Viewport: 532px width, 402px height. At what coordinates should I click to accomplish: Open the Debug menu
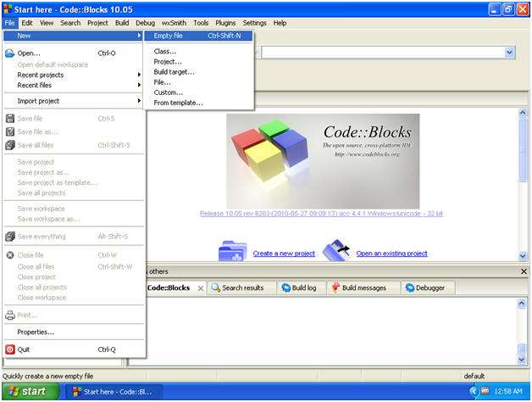click(145, 23)
